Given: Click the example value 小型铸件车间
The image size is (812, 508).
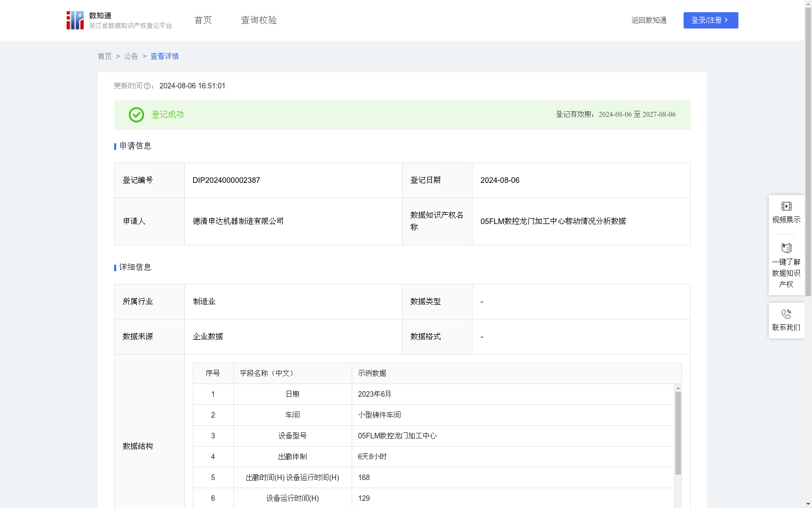Looking at the screenshot, I should point(380,415).
